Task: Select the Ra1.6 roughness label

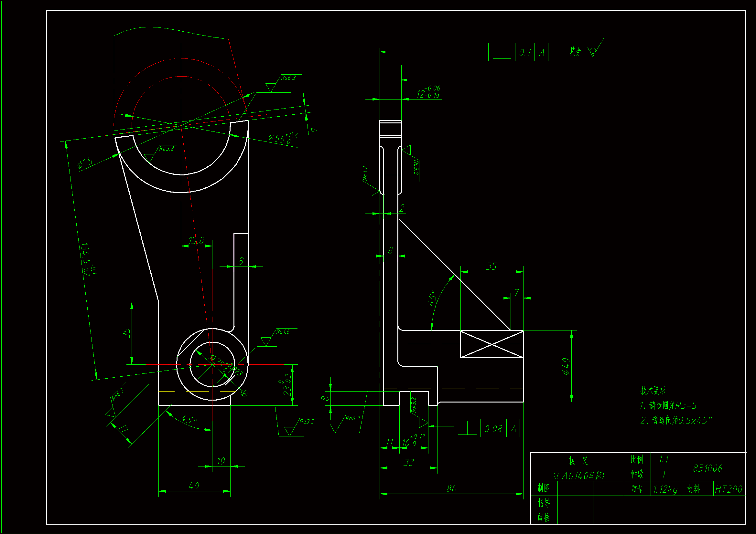Action: click(283, 332)
